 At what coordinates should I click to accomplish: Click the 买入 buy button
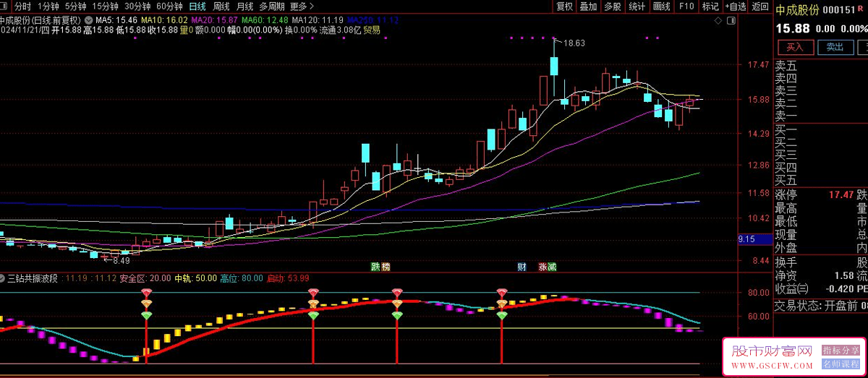pos(795,47)
